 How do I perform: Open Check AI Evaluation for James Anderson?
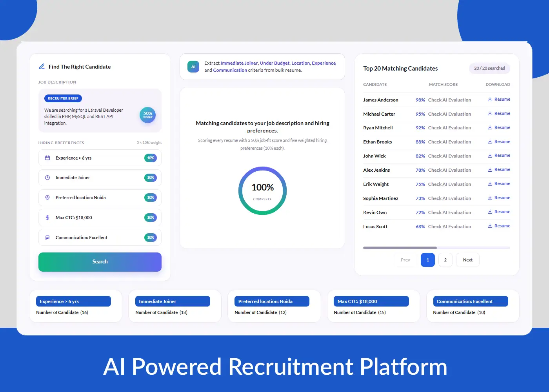449,100
